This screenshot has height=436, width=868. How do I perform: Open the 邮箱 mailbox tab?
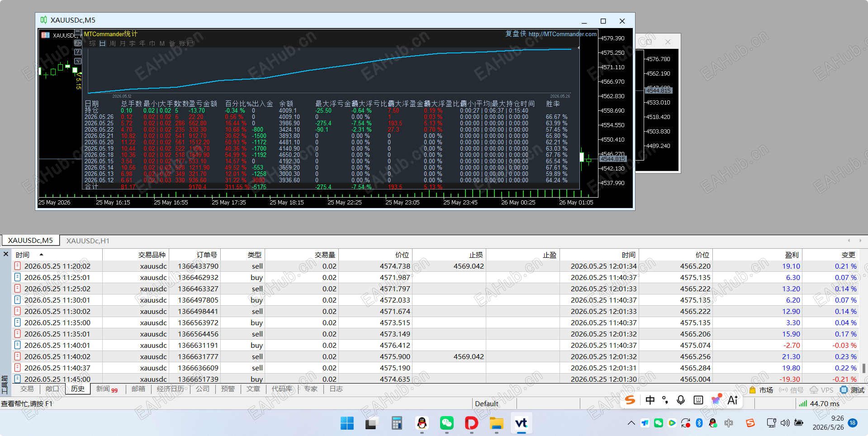click(138, 389)
